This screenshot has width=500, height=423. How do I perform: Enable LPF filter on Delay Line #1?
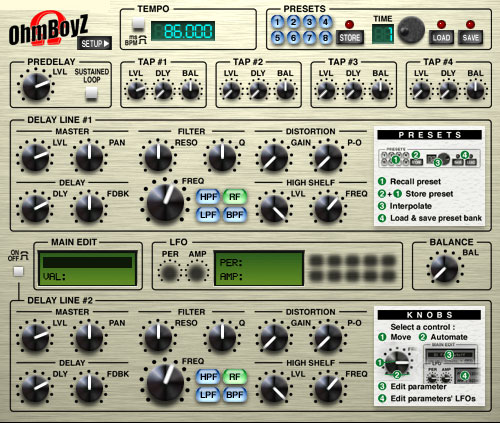(208, 215)
